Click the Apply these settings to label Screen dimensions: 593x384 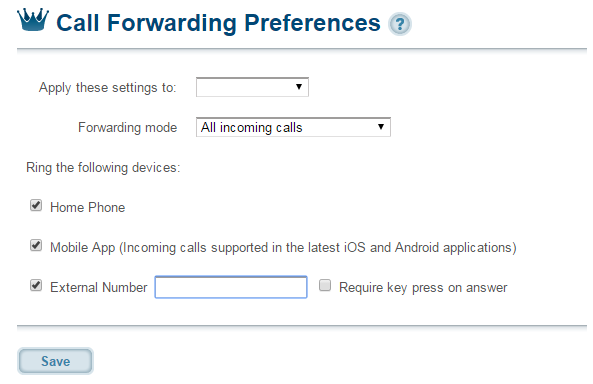click(108, 88)
